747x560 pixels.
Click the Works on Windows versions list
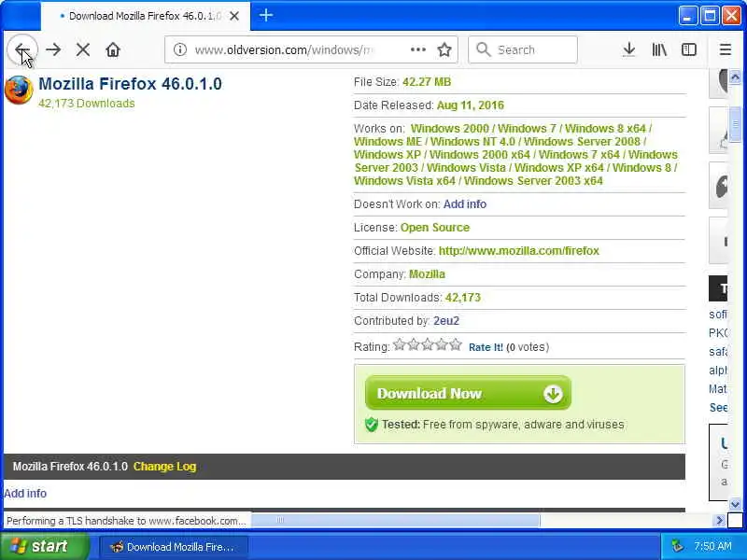pyautogui.click(x=515, y=155)
